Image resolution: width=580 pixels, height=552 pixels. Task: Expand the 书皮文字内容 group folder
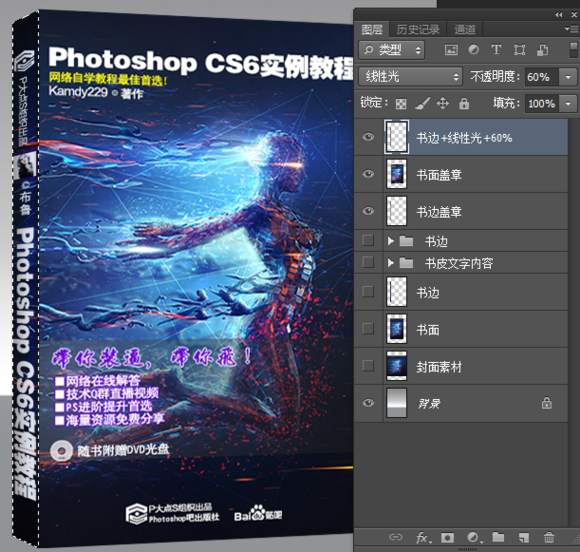click(x=390, y=263)
